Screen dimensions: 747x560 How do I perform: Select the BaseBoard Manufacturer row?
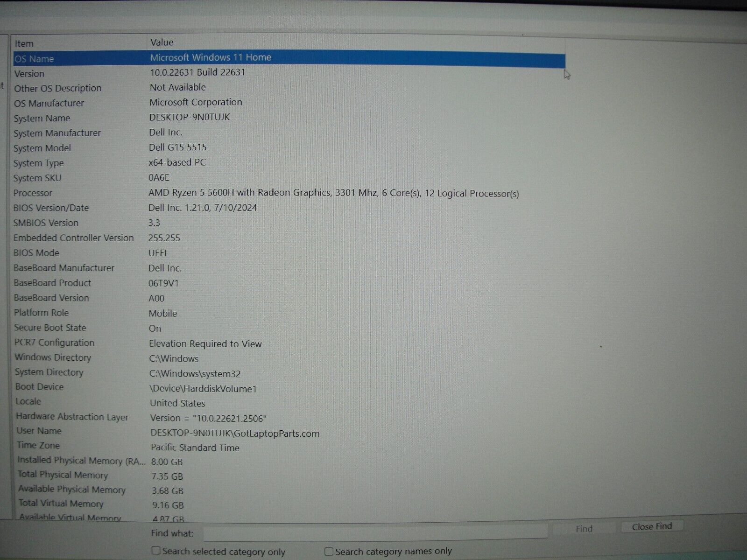pos(289,268)
